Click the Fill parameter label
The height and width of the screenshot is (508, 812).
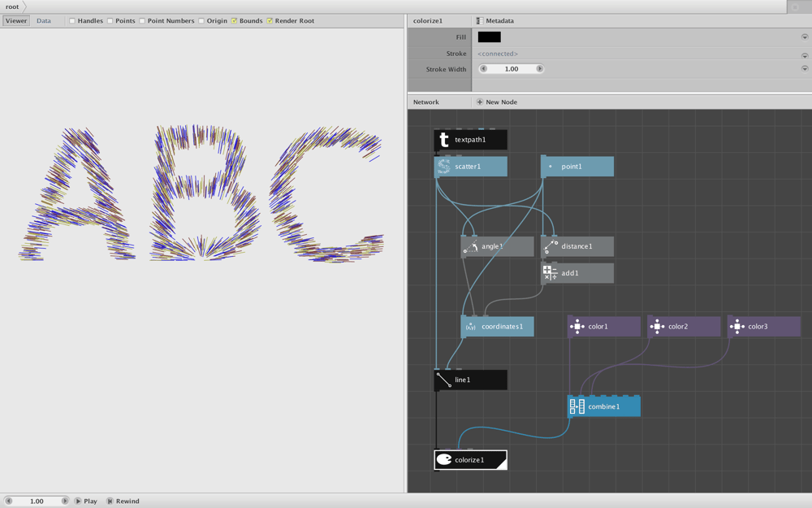(x=461, y=37)
